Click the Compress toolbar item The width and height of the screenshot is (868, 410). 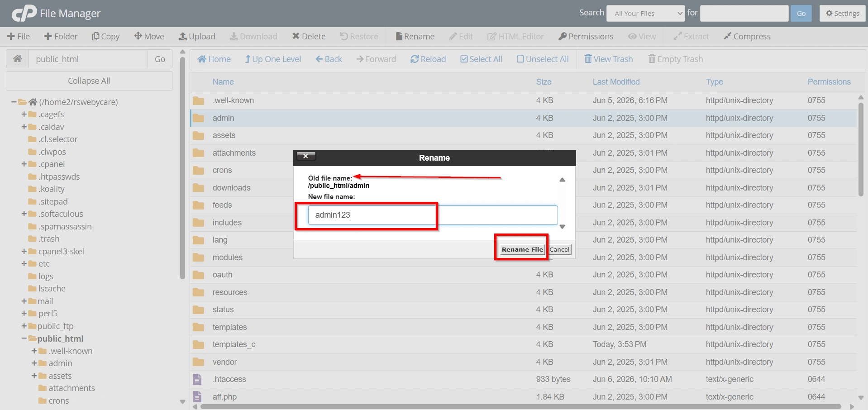(747, 36)
